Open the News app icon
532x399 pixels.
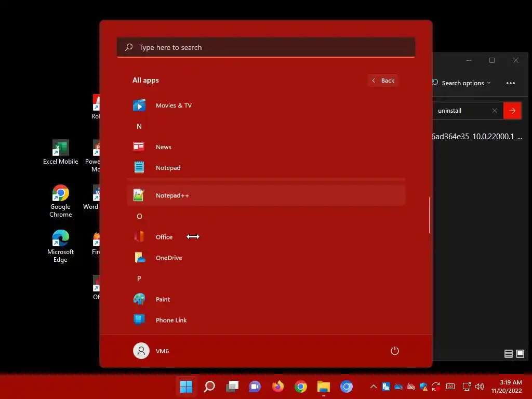139,147
